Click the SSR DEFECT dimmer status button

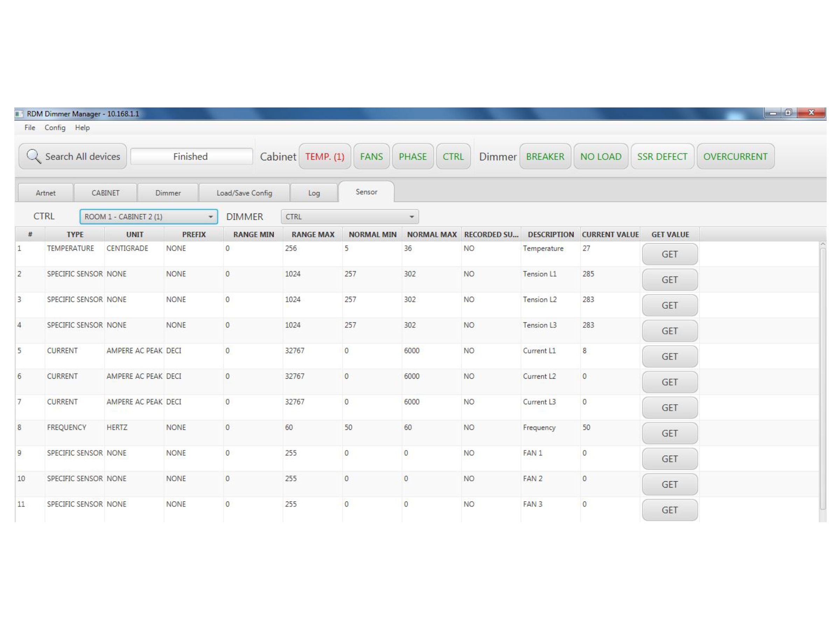pos(662,156)
